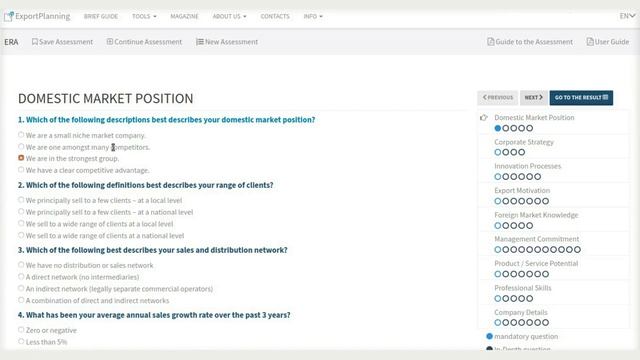Choose 'few clients – at a national level'
Screen dimensions: 640x360
(21, 211)
